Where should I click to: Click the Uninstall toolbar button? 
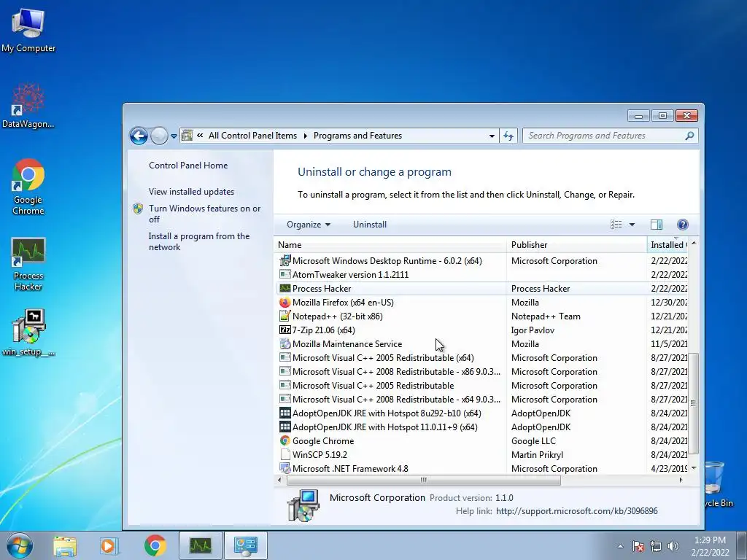coord(370,225)
